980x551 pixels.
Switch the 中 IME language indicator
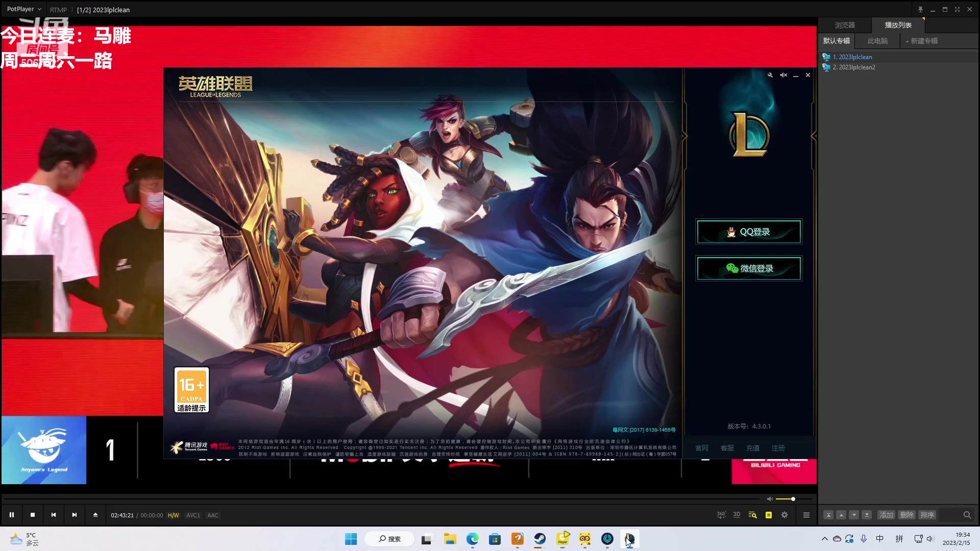880,539
